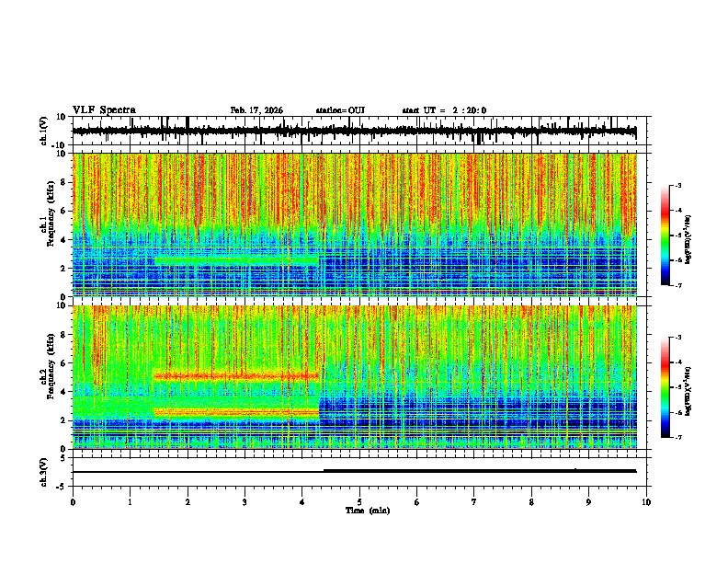Click time axis tick label "2"

(x=188, y=502)
